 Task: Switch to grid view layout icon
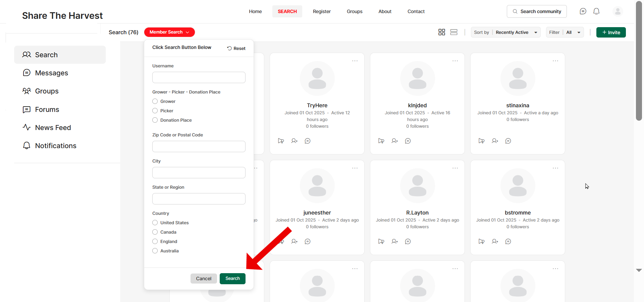pos(441,32)
